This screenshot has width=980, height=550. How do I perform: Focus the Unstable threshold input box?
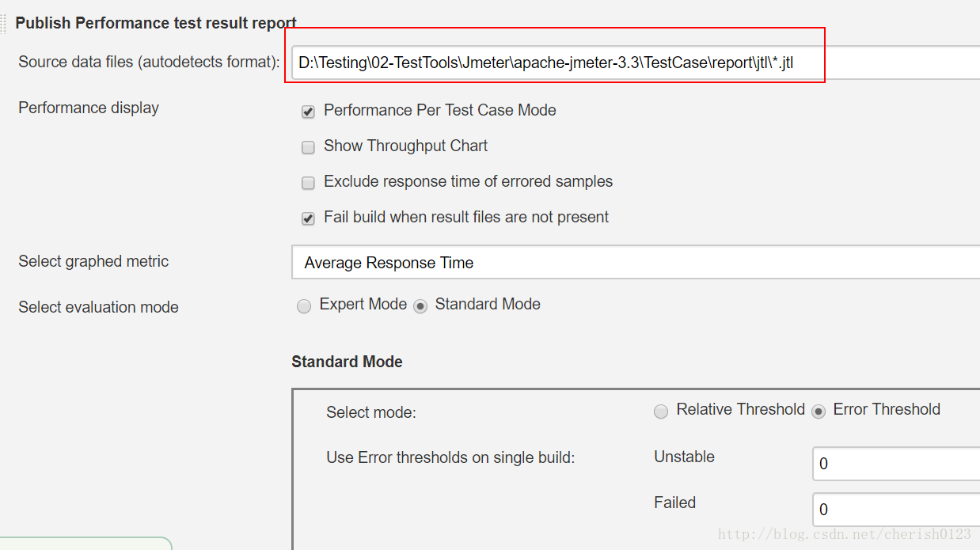coord(895,464)
